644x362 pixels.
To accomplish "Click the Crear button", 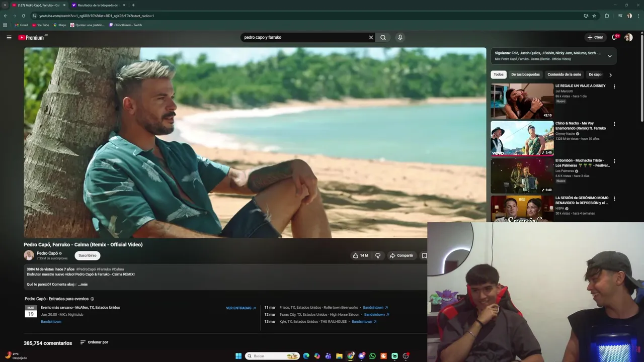I will click(x=595, y=37).
